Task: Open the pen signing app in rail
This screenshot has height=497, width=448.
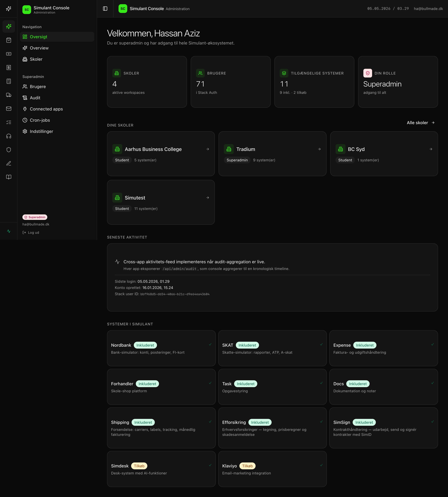Action: click(9, 163)
